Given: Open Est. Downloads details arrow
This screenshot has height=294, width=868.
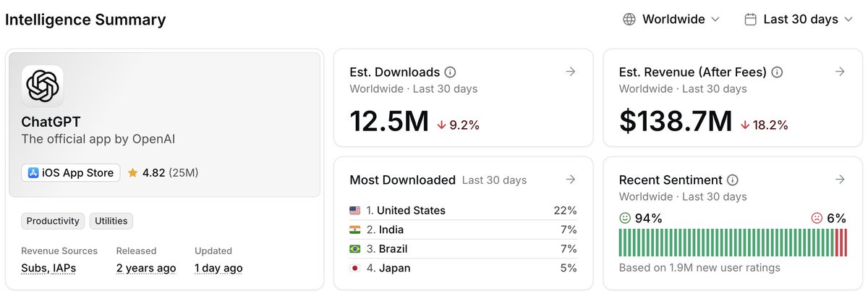Looking at the screenshot, I should coord(570,71).
